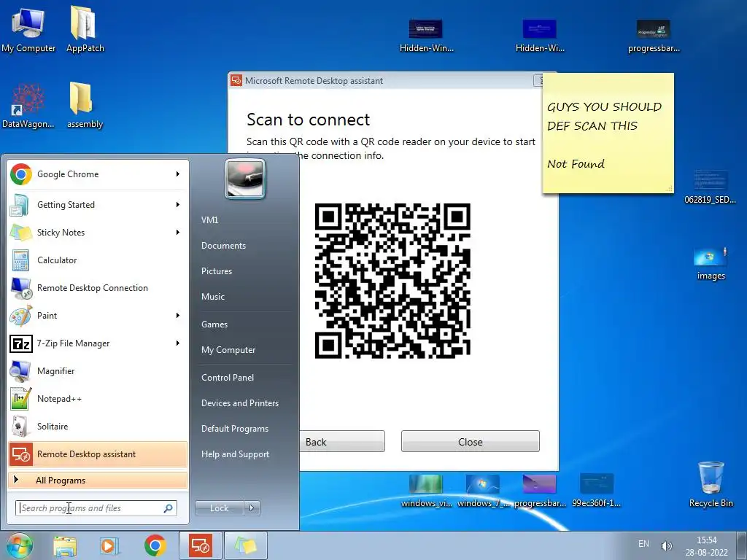Select the 99ec360f-1 desktop file

tap(597, 491)
